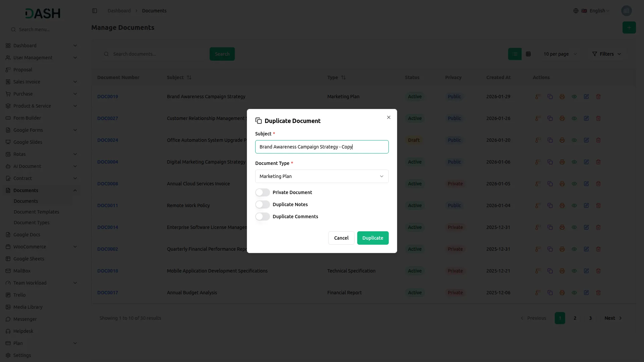644x362 pixels.
Task: Open the Document Type dropdown
Action: click(x=322, y=176)
